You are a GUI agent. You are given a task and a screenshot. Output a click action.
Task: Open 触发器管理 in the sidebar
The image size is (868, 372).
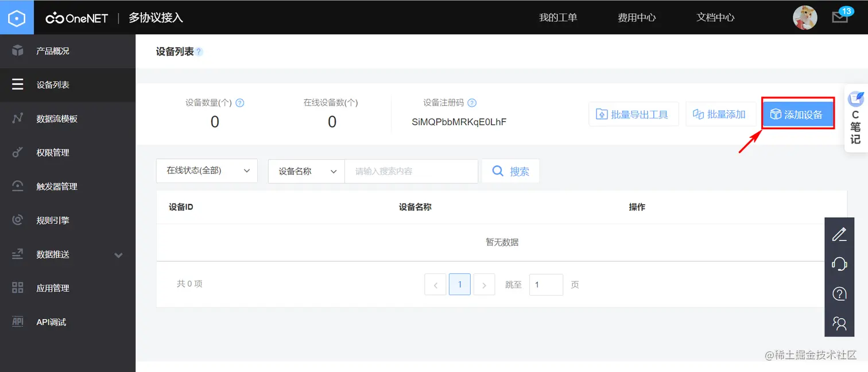(57, 186)
